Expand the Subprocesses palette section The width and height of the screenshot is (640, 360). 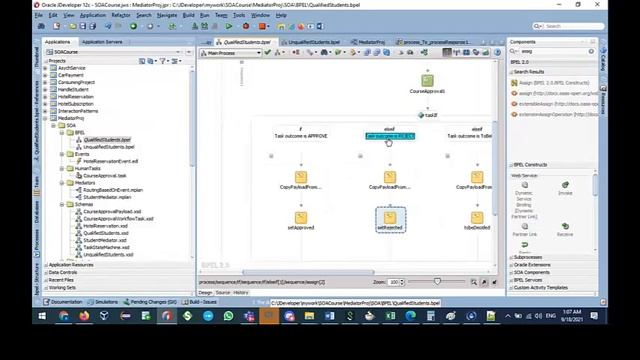tap(511, 258)
